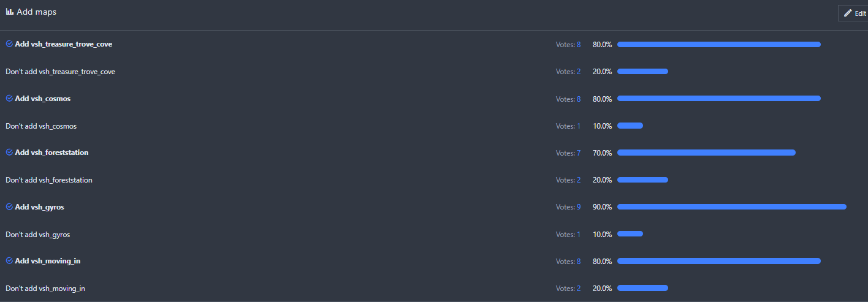Screen dimensions: 868x302
Task: Select the "Don't add vsh_moving_in" option
Action: coord(45,289)
